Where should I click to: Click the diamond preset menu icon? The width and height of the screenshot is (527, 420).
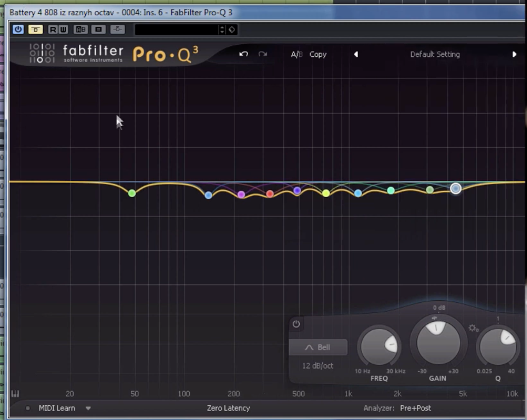click(x=232, y=30)
